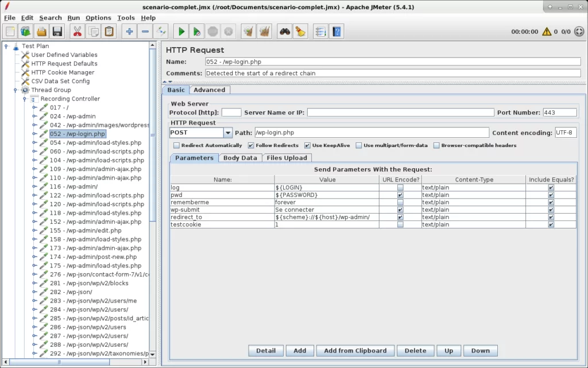The image size is (588, 368).
Task: Cut the selected element with scissors icon
Action: pos(78,32)
